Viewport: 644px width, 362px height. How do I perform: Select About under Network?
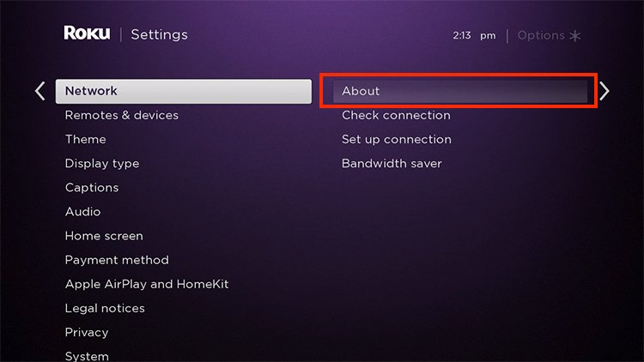pos(460,91)
